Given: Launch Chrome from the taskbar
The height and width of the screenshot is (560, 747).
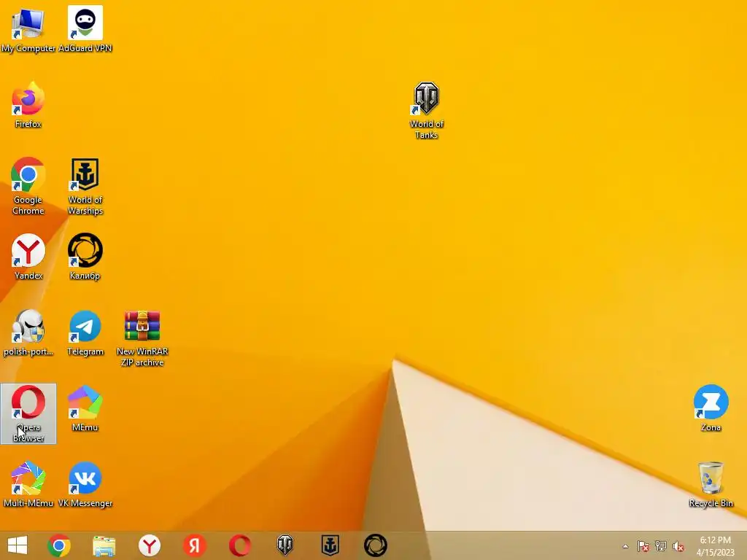Looking at the screenshot, I should (59, 545).
